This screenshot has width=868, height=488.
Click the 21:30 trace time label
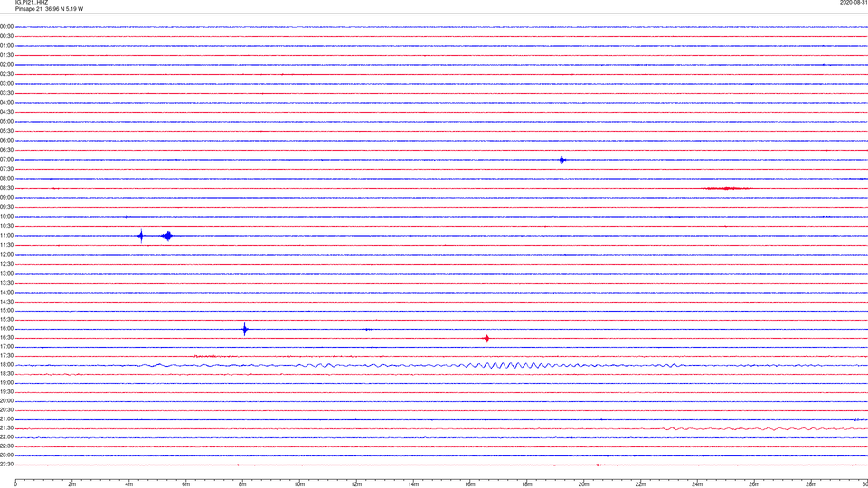click(x=6, y=428)
